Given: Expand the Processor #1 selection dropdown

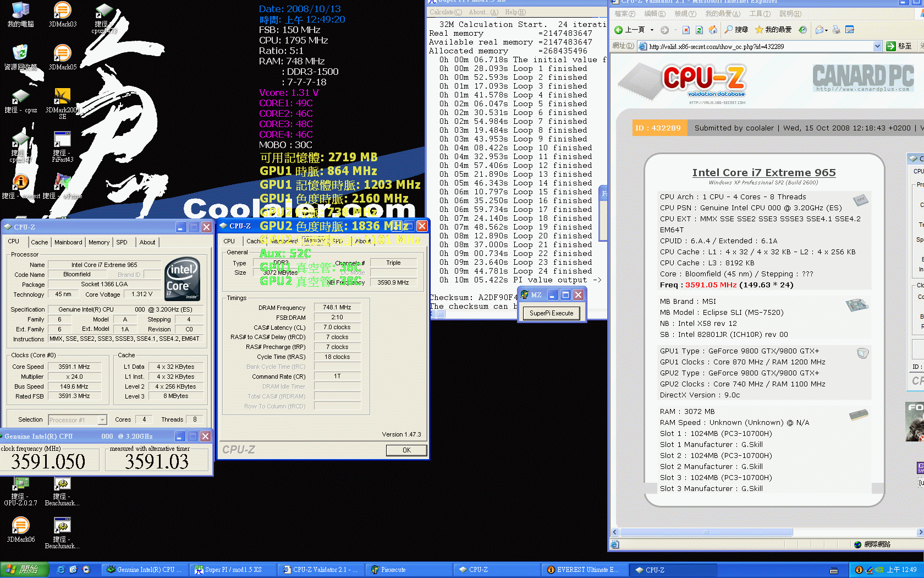Looking at the screenshot, I should pos(102,420).
